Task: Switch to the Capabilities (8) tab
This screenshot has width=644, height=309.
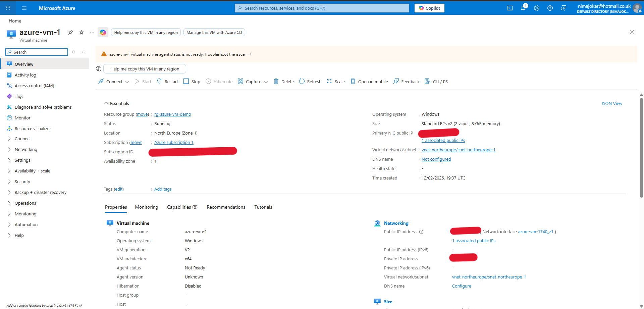Action: [x=182, y=207]
